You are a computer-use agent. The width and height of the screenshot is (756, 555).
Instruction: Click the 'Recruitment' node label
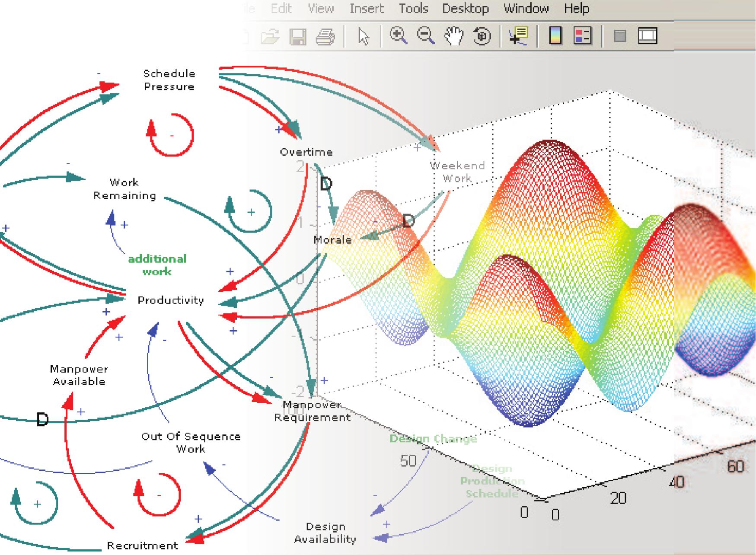click(142, 545)
